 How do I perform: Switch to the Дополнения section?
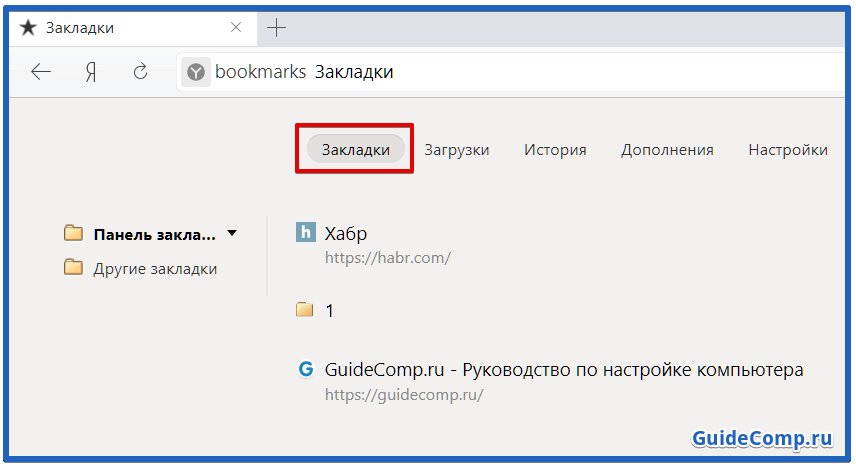pyautogui.click(x=667, y=150)
